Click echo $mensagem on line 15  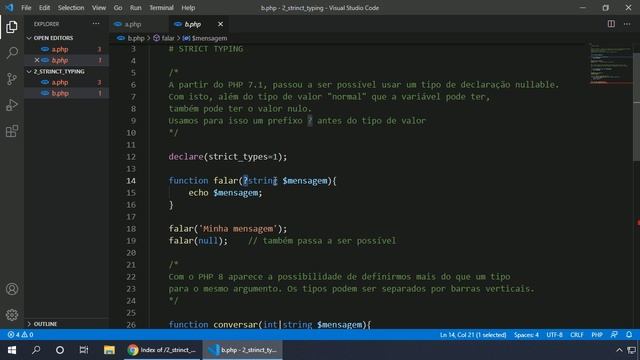225,193
